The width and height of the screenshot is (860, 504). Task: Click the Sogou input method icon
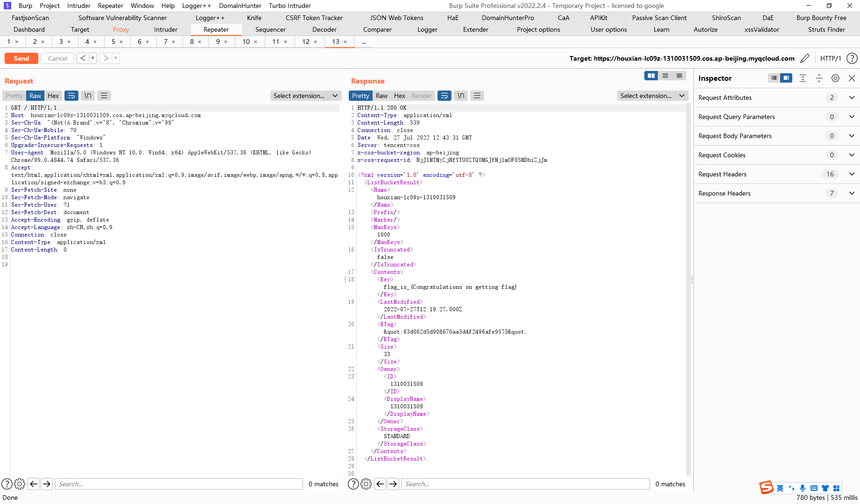coord(766,488)
